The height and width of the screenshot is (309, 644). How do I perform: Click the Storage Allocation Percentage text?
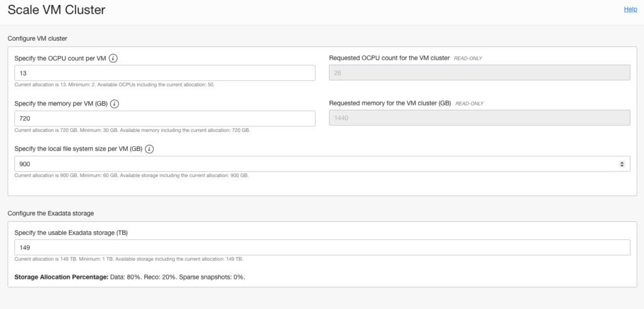tap(130, 276)
